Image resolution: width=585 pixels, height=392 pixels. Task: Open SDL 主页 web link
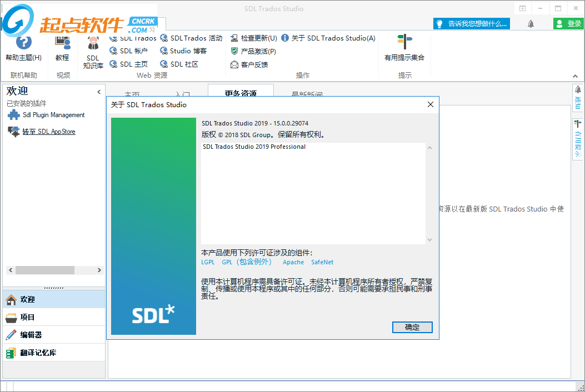tap(129, 64)
